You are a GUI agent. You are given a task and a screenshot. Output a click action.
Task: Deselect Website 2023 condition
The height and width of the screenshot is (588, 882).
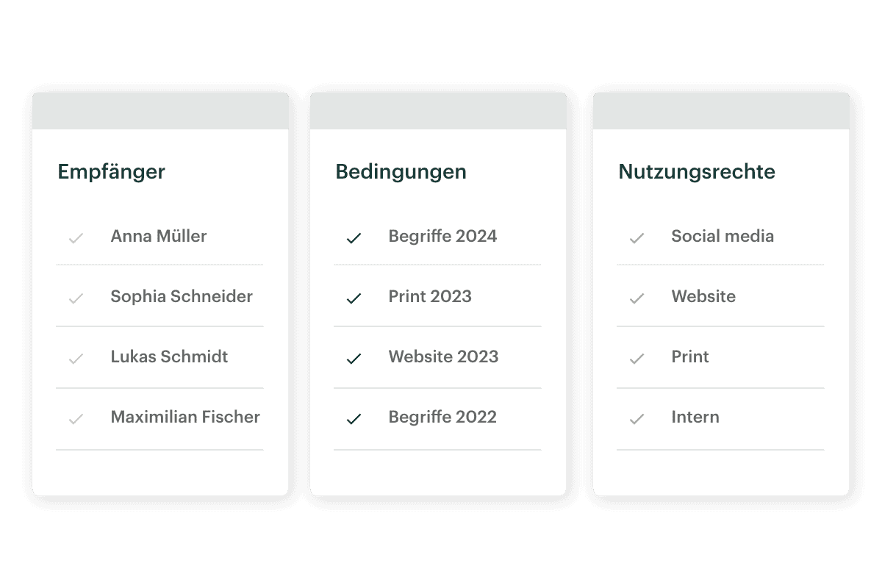[354, 358]
